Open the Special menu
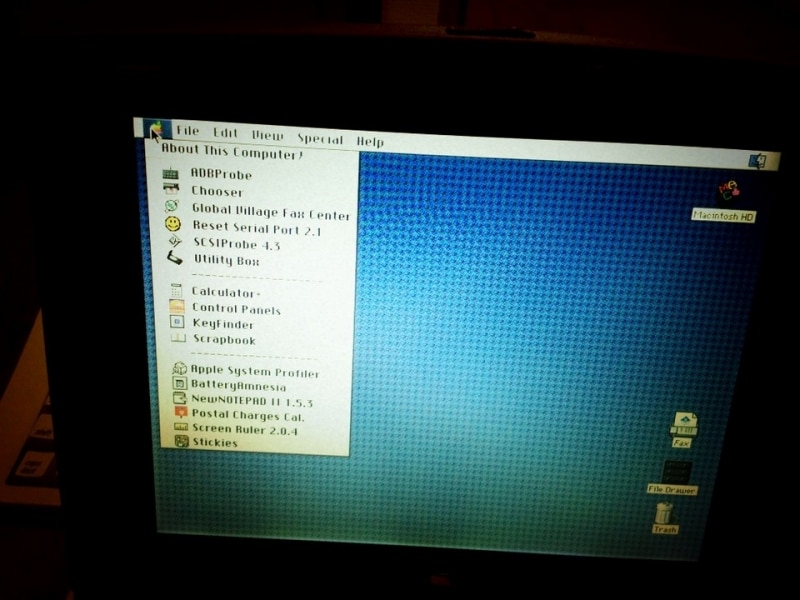 pyautogui.click(x=319, y=139)
